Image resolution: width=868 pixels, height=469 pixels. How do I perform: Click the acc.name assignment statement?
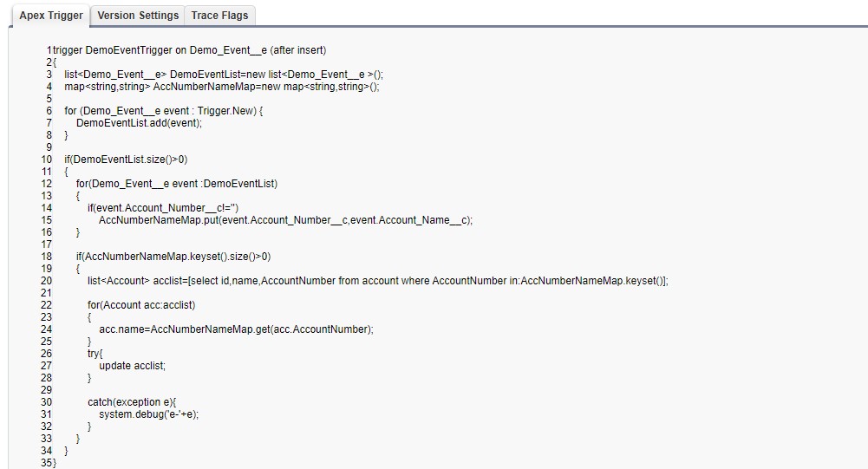pyautogui.click(x=236, y=329)
